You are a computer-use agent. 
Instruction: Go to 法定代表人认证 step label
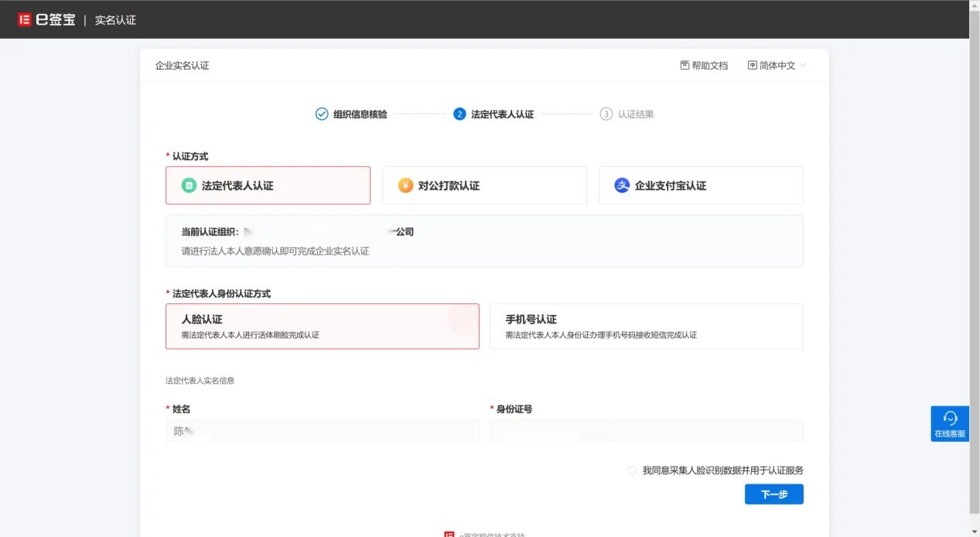pyautogui.click(x=502, y=114)
